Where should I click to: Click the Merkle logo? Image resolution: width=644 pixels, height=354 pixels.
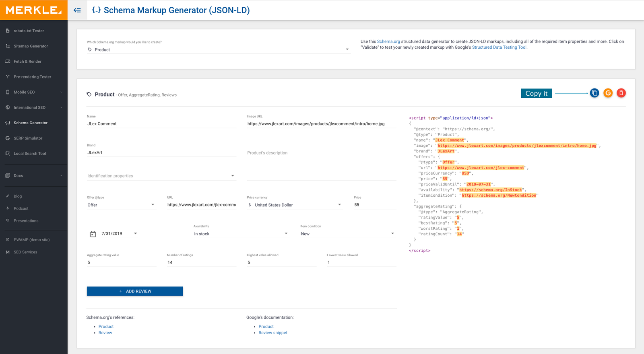click(x=34, y=10)
